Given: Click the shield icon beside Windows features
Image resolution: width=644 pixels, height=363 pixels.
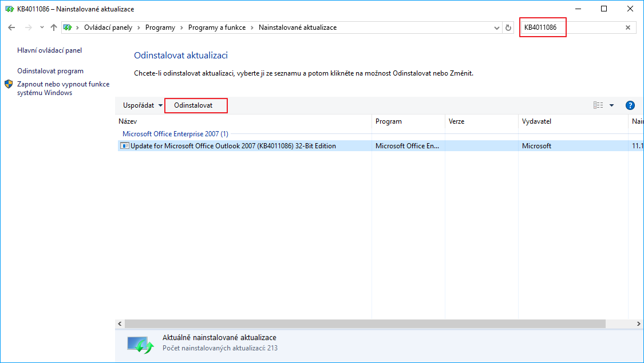Looking at the screenshot, I should 9,84.
